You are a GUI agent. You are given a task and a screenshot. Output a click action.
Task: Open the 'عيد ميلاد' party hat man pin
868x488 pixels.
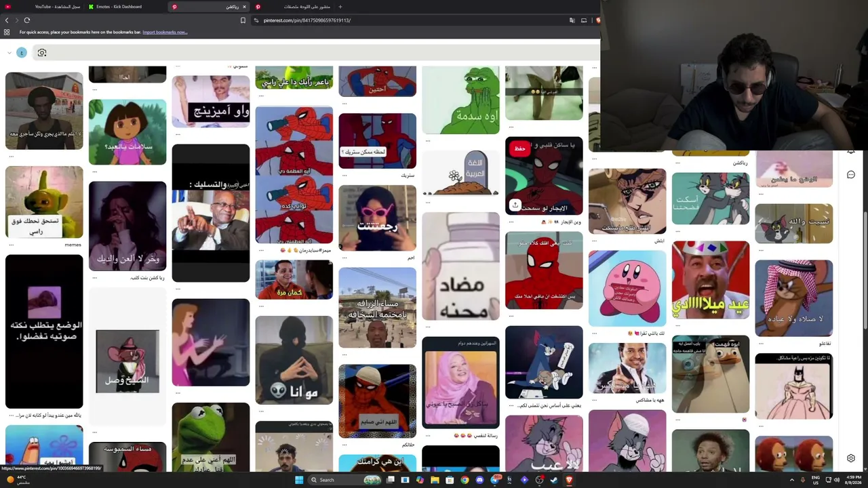pyautogui.click(x=711, y=280)
